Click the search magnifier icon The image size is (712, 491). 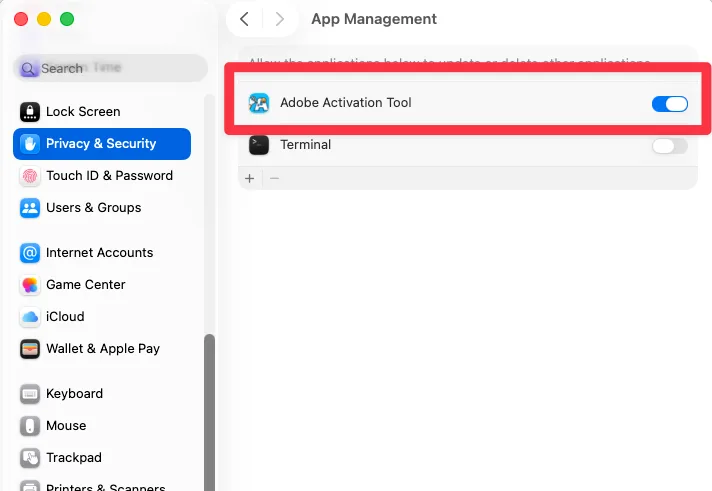28,69
